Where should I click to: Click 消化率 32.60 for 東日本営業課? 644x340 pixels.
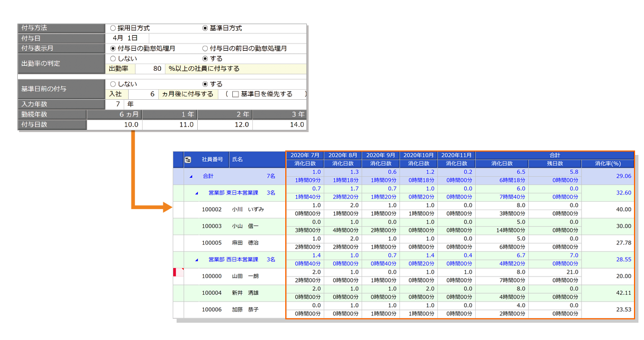click(x=608, y=193)
